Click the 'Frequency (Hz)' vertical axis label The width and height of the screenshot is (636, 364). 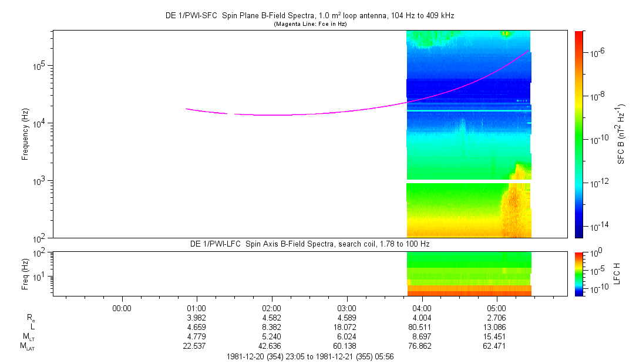(x=25, y=134)
